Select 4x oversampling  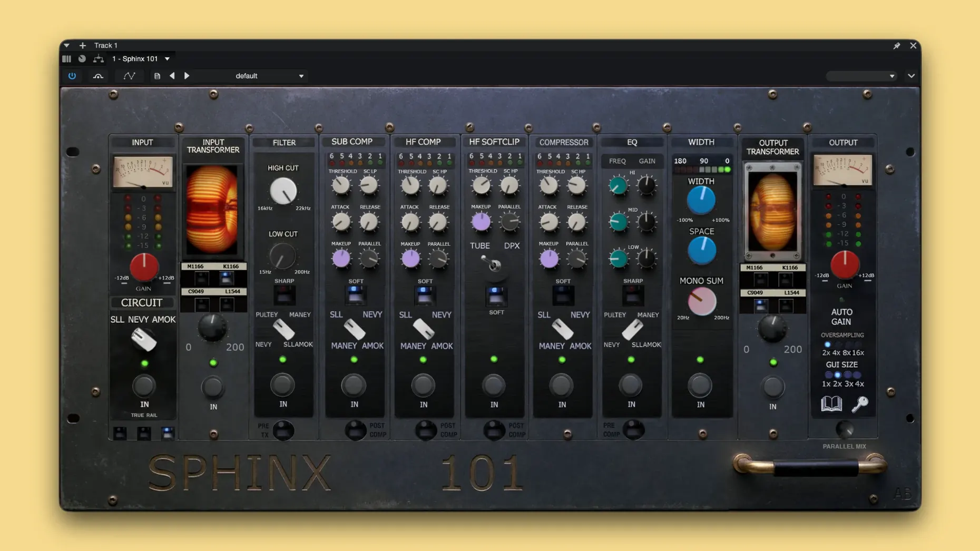[x=838, y=345]
